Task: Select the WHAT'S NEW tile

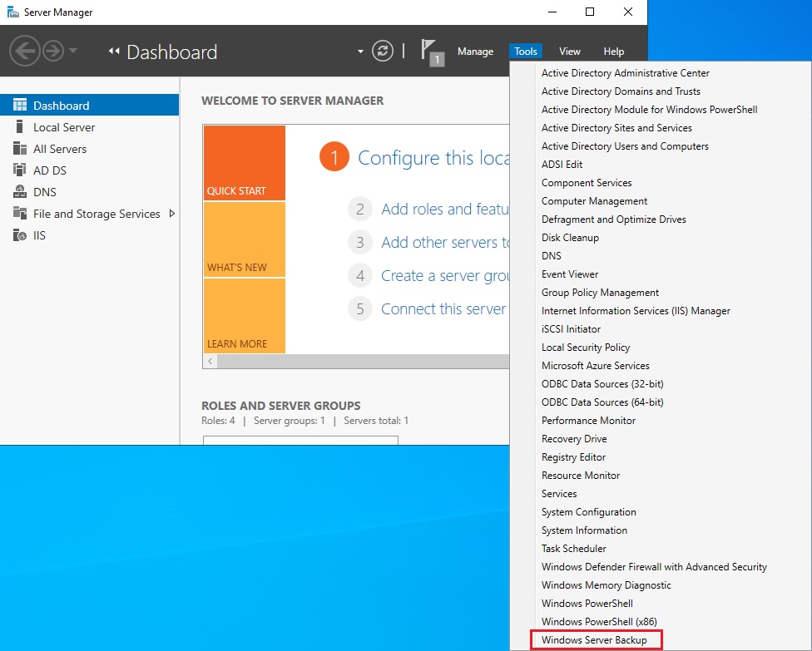Action: coord(244,239)
